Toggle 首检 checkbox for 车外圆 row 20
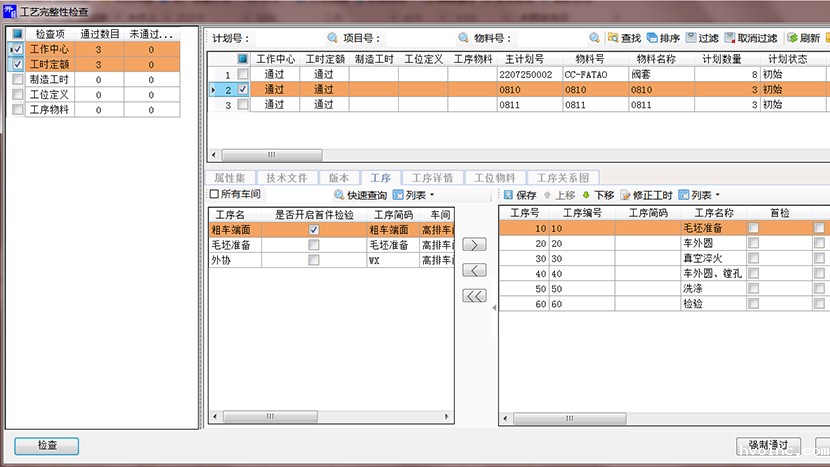 753,243
